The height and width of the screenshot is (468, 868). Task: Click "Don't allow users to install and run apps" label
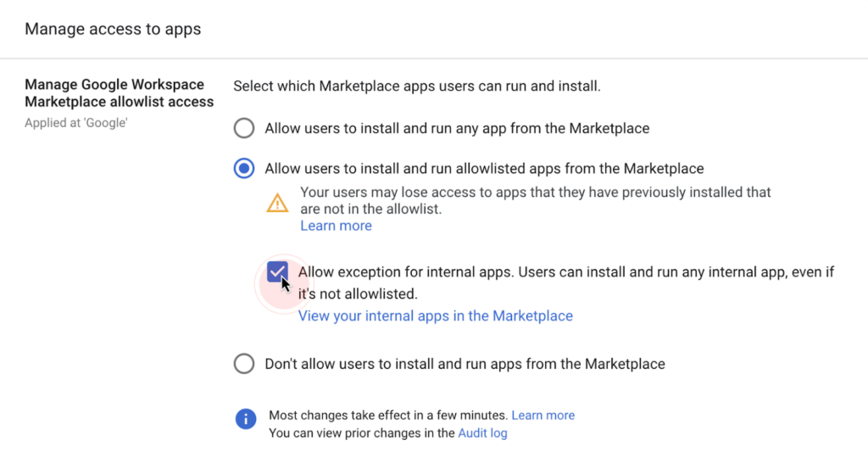[465, 364]
